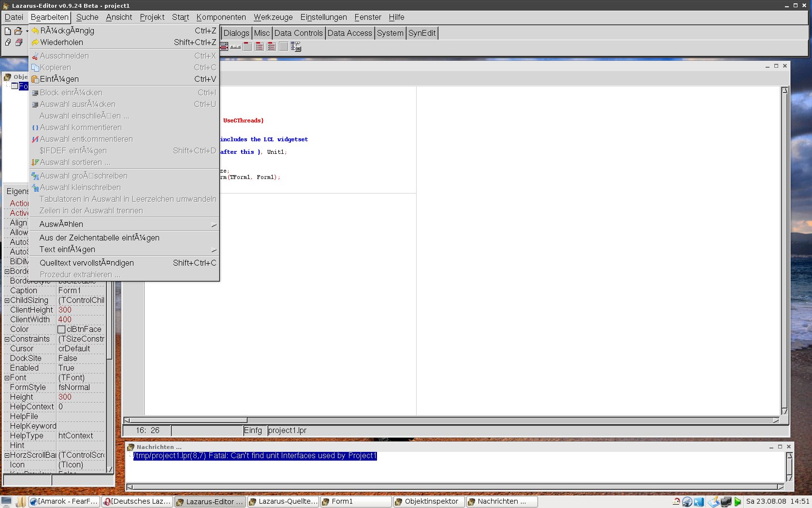The height and width of the screenshot is (508, 812).
Task: Select the OK button panel component icon
Action: [296, 46]
